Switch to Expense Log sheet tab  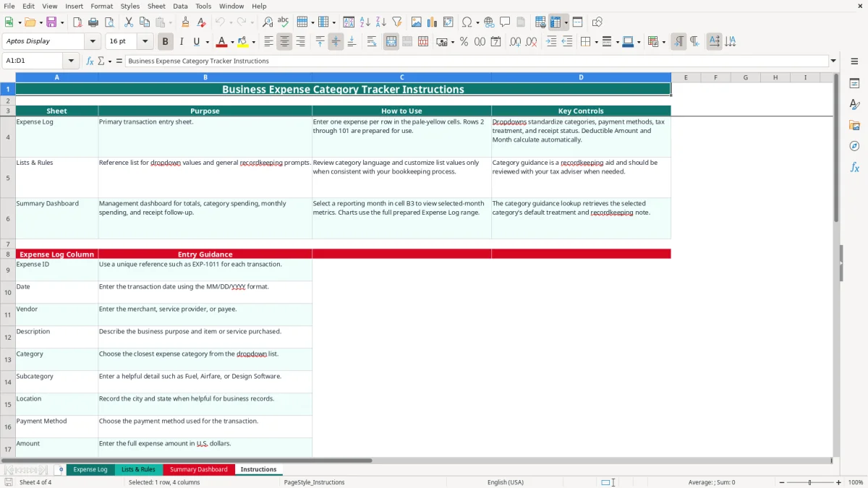pos(90,469)
